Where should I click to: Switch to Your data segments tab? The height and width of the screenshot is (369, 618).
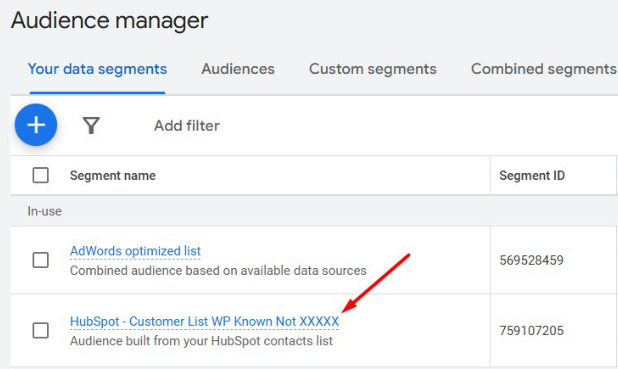click(x=97, y=69)
